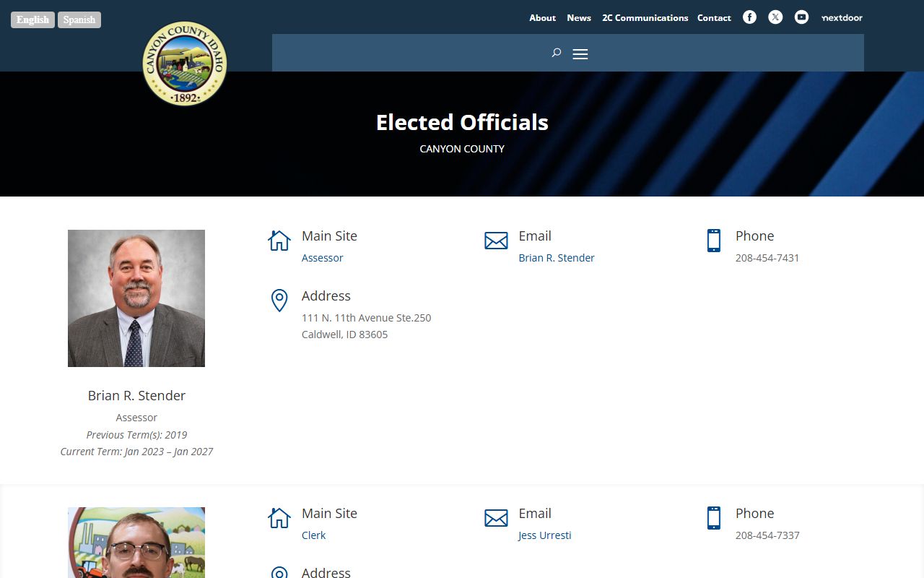This screenshot has height=578, width=924.
Task: Open the Nextdoor link icon
Action: coord(842,17)
